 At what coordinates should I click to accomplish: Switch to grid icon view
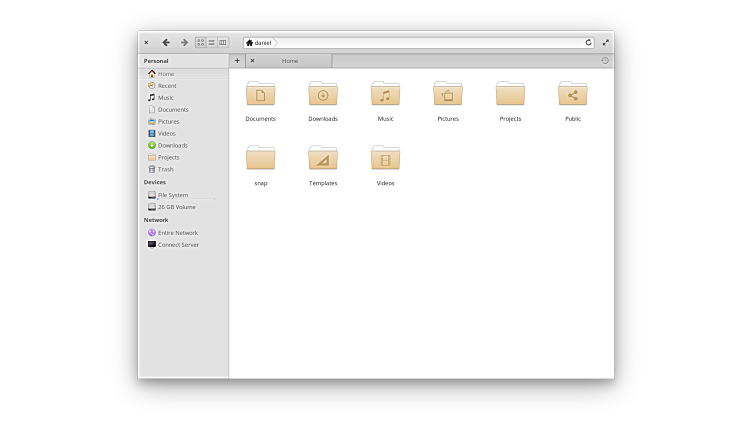pyautogui.click(x=200, y=43)
